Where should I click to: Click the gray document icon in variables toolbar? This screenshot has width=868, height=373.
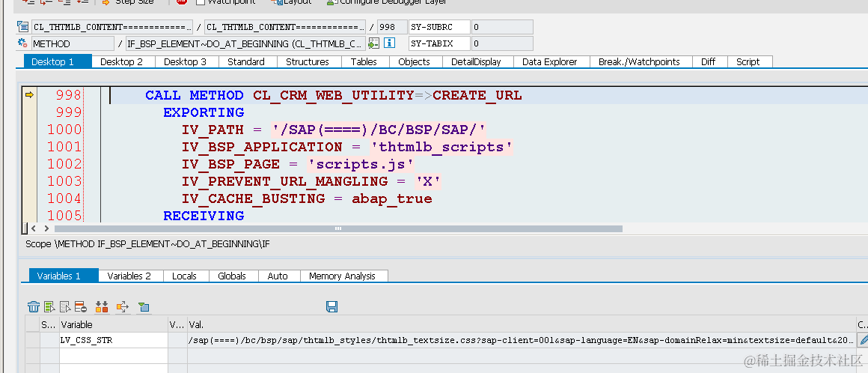pos(65,306)
